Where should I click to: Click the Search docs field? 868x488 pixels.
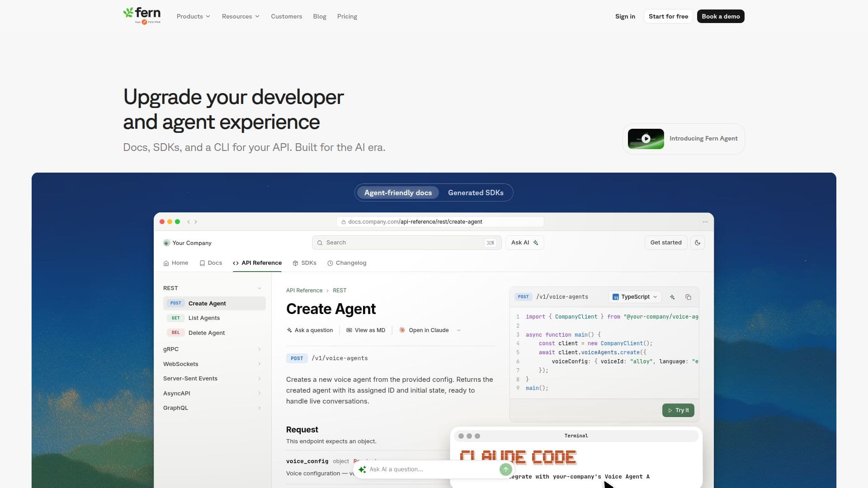(406, 243)
